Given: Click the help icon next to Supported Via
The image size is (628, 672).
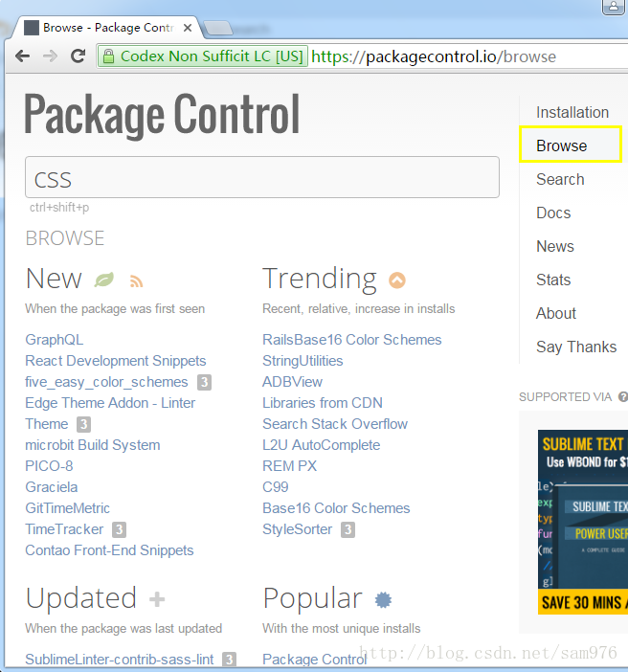Looking at the screenshot, I should (623, 397).
